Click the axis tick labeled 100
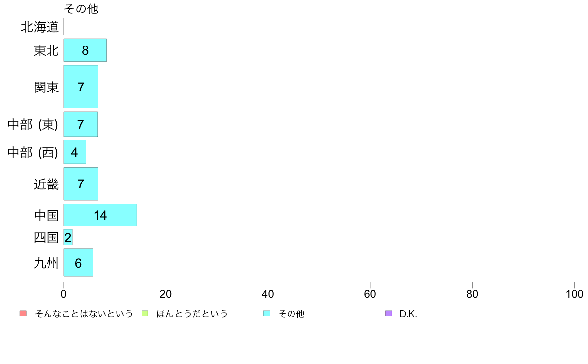 coord(574,294)
